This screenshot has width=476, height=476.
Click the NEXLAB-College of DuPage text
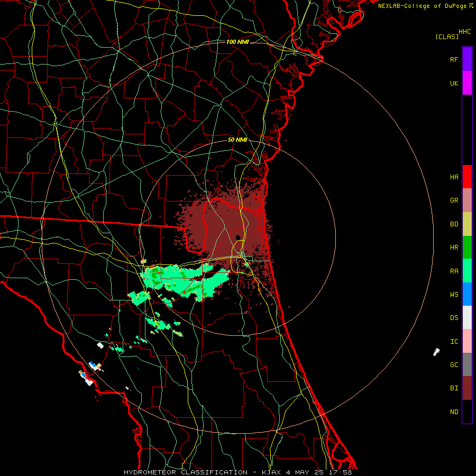422,6
